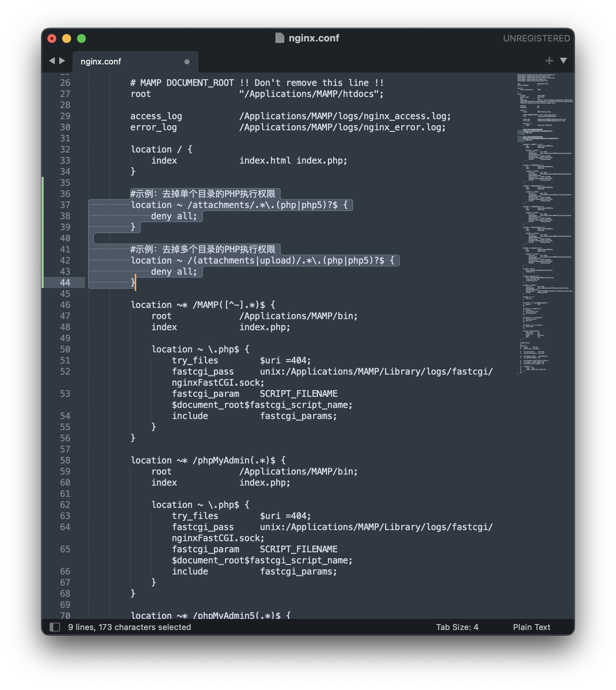Close the window with the red button
Image resolution: width=616 pixels, height=690 pixels.
52,38
